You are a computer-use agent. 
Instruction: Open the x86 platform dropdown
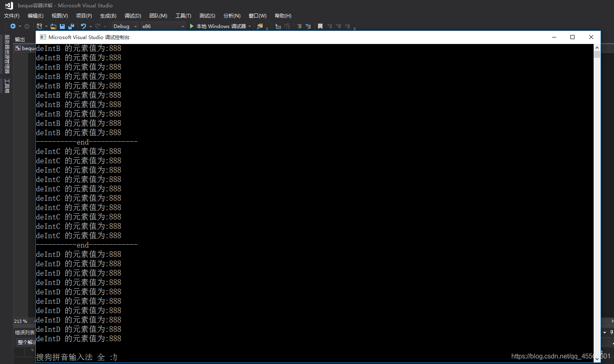(163, 26)
